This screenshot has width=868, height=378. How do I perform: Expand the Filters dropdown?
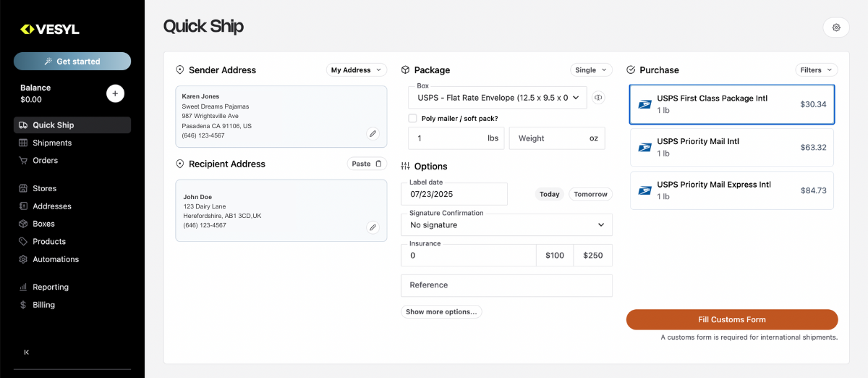click(x=817, y=70)
